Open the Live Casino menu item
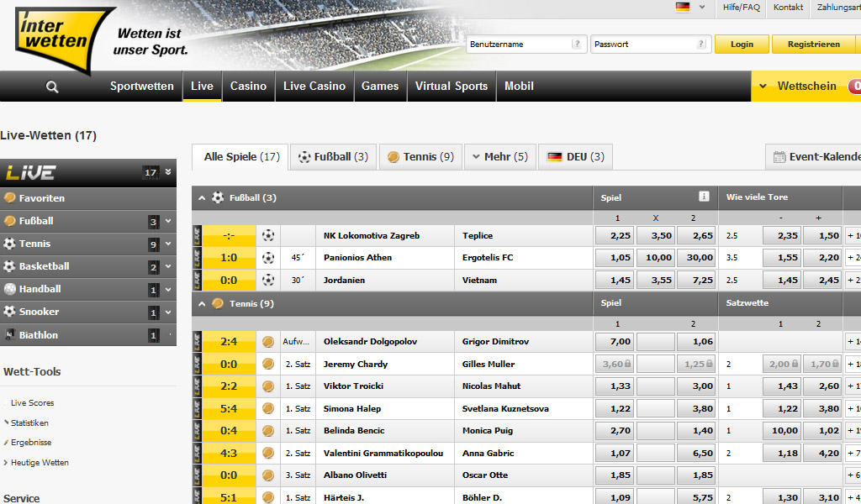 point(314,87)
